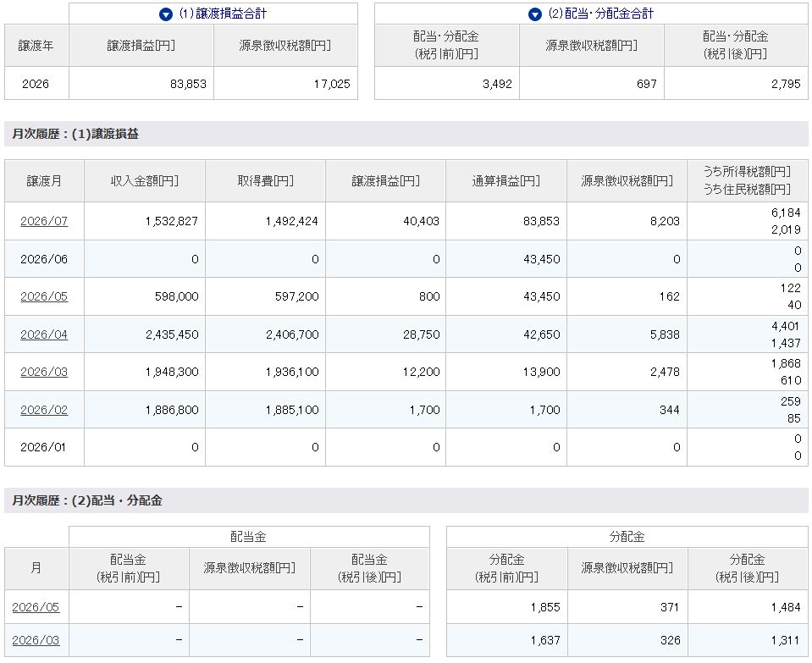Select pre-tax distribution 1,637 for 2026/03
Screen dimensions: 812x663
coord(545,640)
